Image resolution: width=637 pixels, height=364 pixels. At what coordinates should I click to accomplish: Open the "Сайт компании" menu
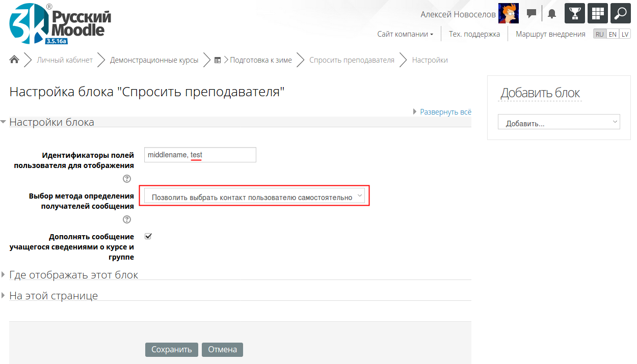(x=405, y=34)
